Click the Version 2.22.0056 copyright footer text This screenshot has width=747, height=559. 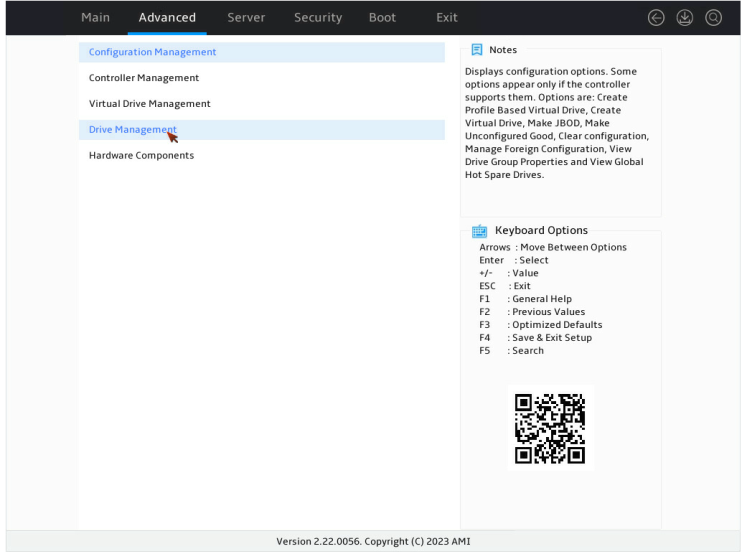[x=373, y=541]
